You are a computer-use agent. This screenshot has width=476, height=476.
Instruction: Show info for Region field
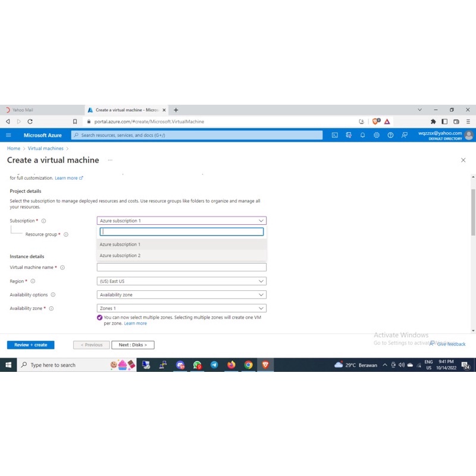(x=33, y=281)
